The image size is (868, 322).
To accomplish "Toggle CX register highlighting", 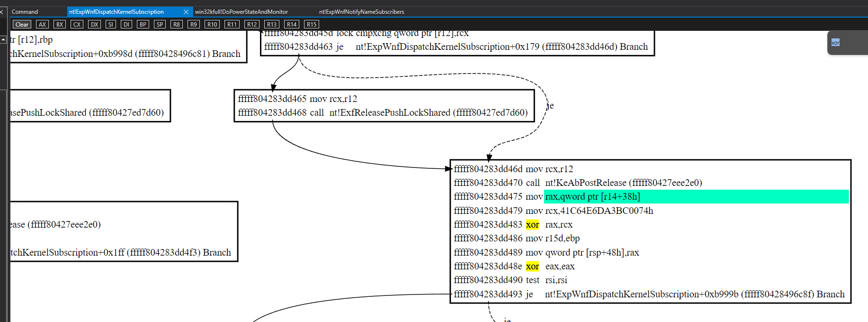I will point(77,25).
